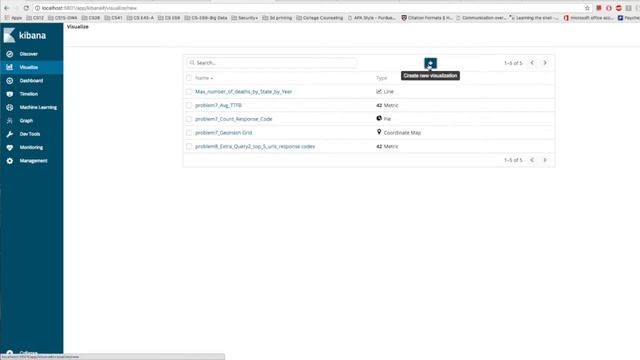The height and width of the screenshot is (360, 640).
Task: Click the create new visualization plus button
Action: (x=430, y=63)
